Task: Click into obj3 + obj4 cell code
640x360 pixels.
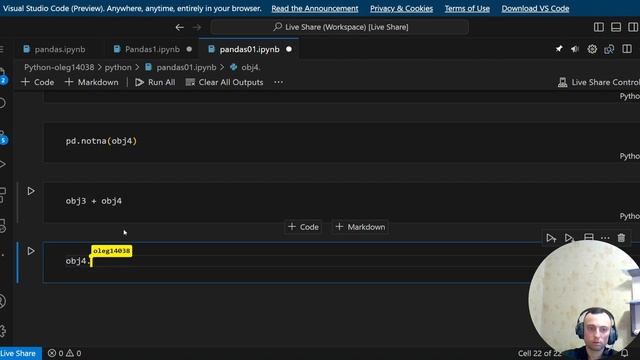Action: (x=93, y=201)
